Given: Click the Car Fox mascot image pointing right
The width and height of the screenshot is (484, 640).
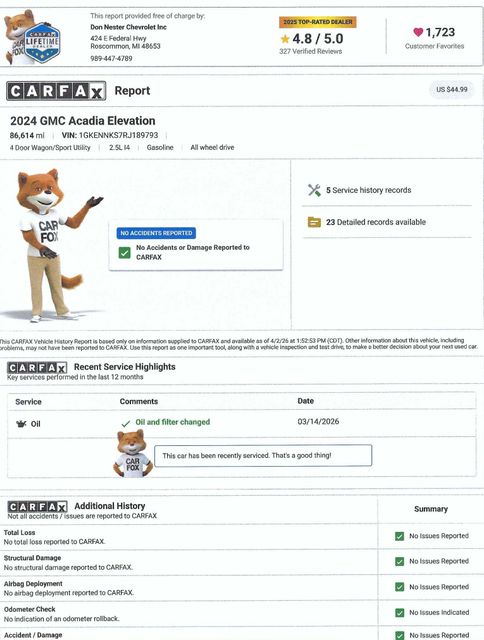Looking at the screenshot, I should pyautogui.click(x=51, y=245).
